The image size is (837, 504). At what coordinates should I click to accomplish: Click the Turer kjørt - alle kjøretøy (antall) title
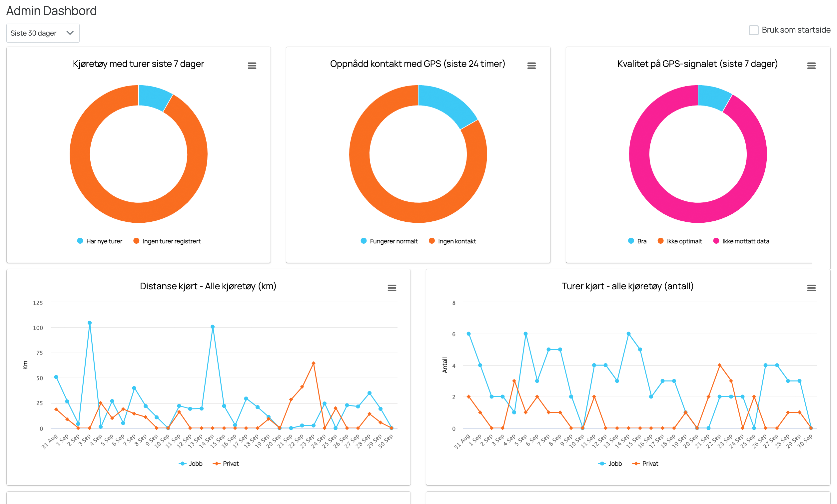tap(627, 286)
